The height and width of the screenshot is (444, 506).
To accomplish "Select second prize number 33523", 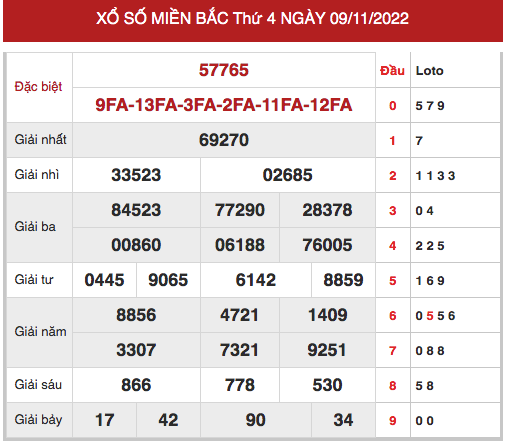I will (136, 175).
